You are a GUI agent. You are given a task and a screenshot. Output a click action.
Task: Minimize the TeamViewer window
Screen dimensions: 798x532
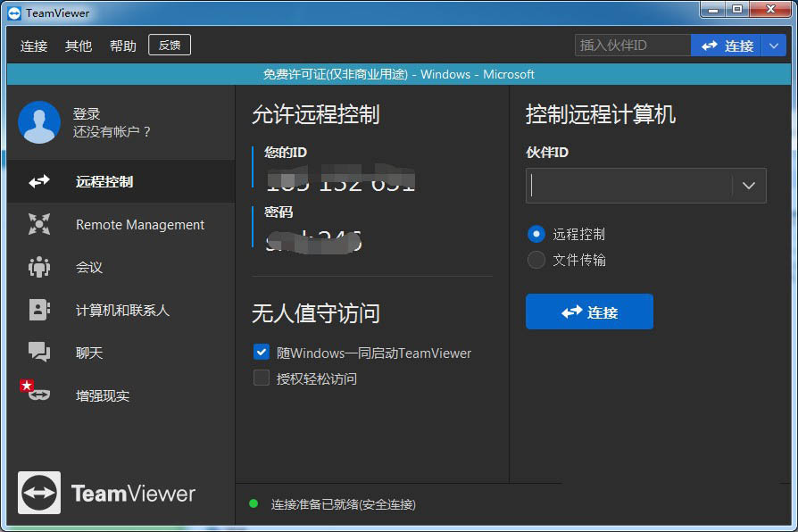coord(713,10)
